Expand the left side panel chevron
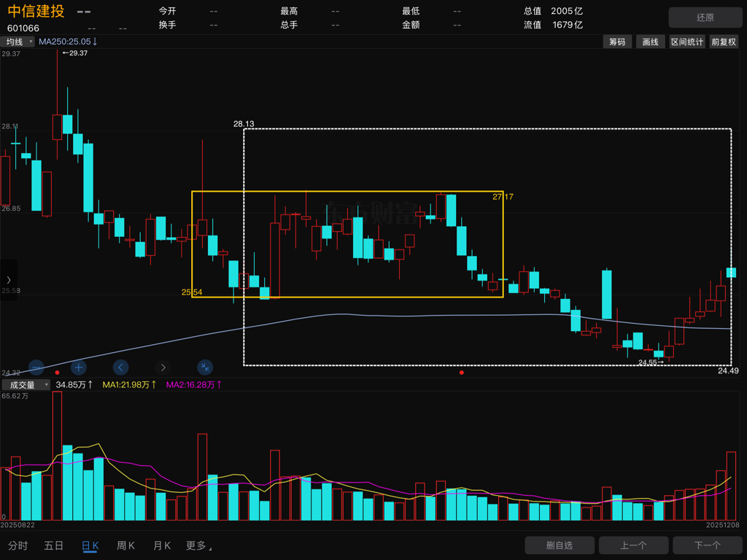747x560 pixels. click(9, 280)
